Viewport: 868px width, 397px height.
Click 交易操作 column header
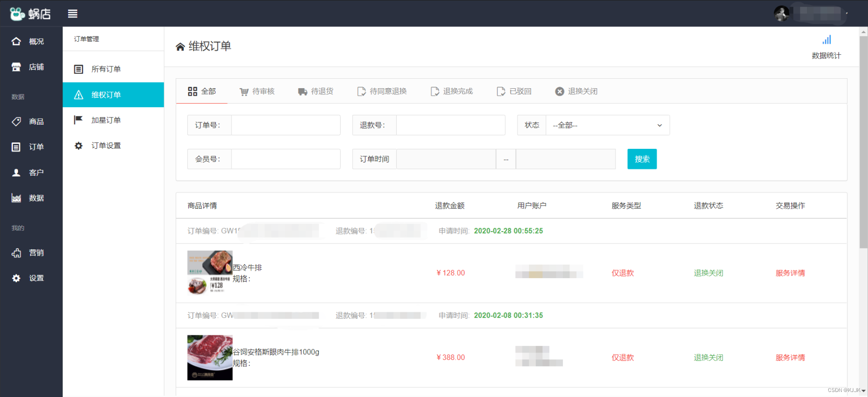[790, 206]
